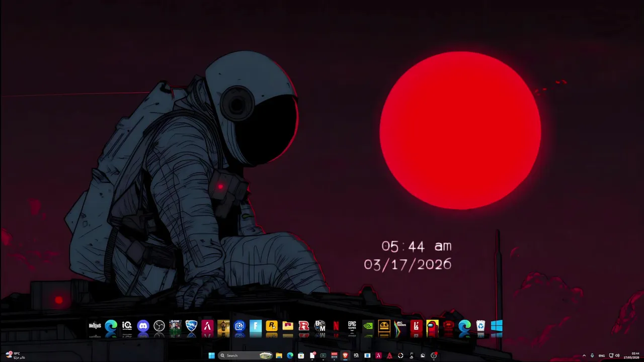Start Rocket League from the dock

pyautogui.click(x=191, y=326)
